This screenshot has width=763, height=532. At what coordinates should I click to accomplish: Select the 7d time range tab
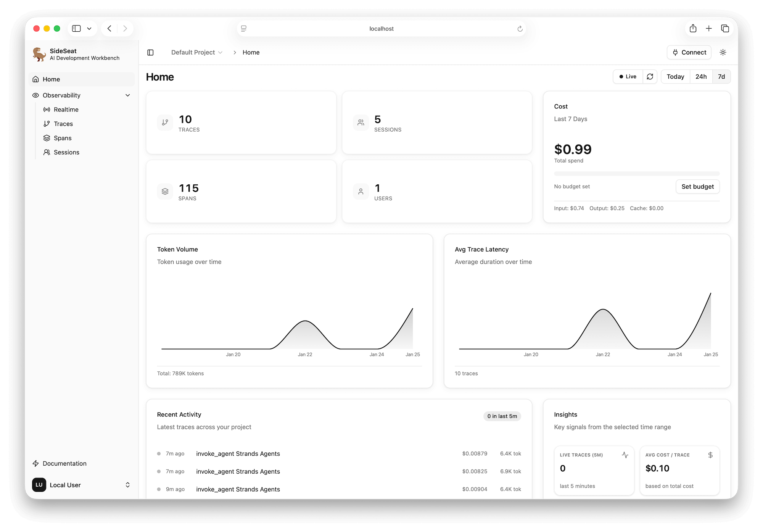point(721,76)
